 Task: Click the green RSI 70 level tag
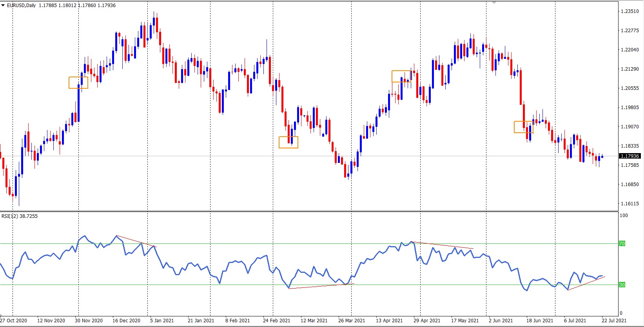click(x=622, y=244)
